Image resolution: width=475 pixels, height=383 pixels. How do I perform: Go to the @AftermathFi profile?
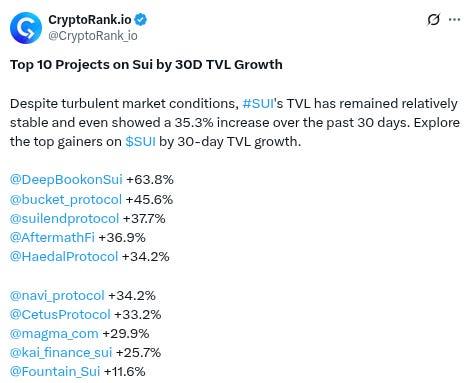[52, 238]
